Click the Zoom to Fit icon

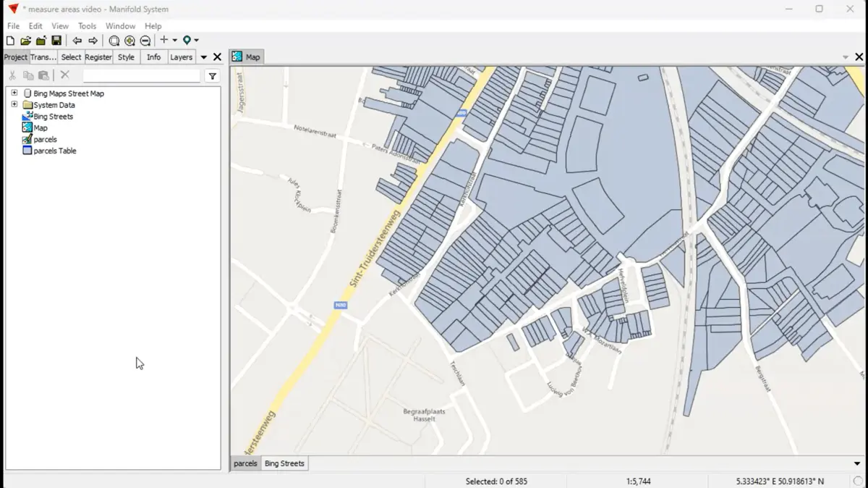point(114,41)
